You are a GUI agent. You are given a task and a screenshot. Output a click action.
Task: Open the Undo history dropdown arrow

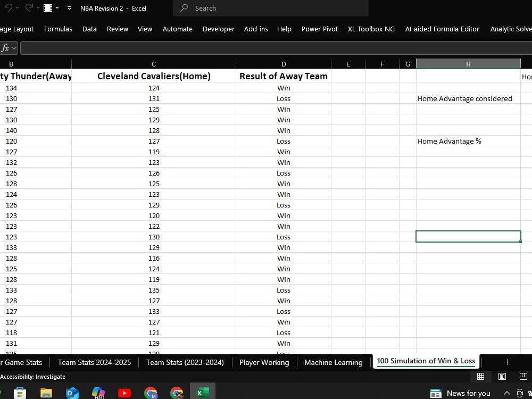(x=18, y=8)
